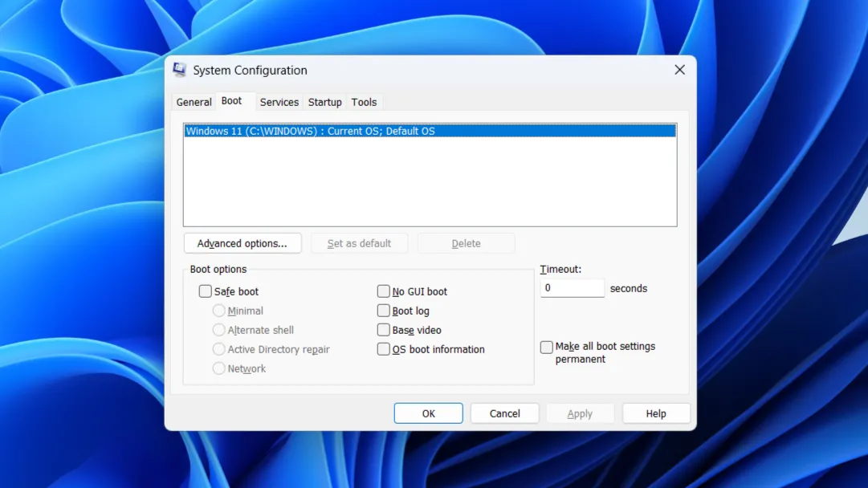The height and width of the screenshot is (488, 868).
Task: Click the Set as default button
Action: (360, 243)
